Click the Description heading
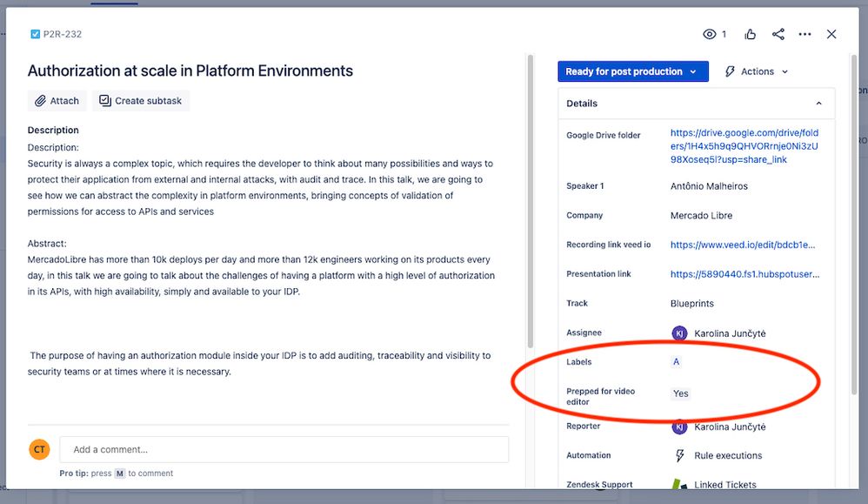Image resolution: width=868 pixels, height=504 pixels. click(x=53, y=131)
